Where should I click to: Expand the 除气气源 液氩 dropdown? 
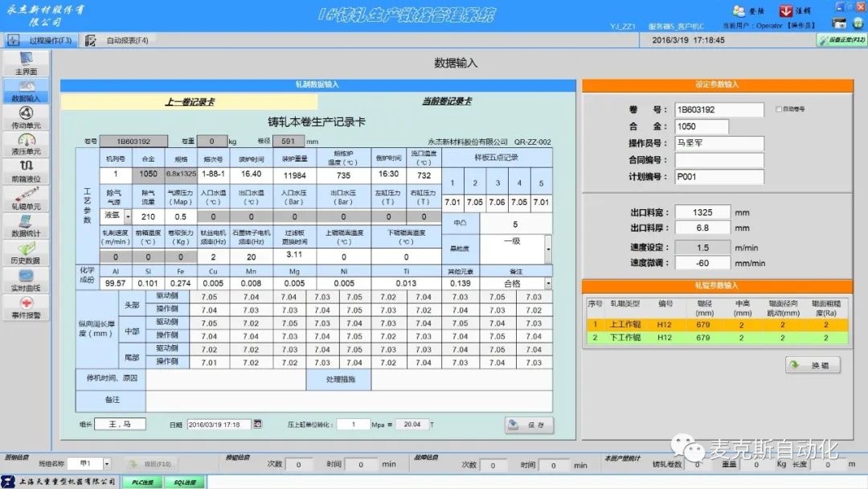(x=127, y=216)
